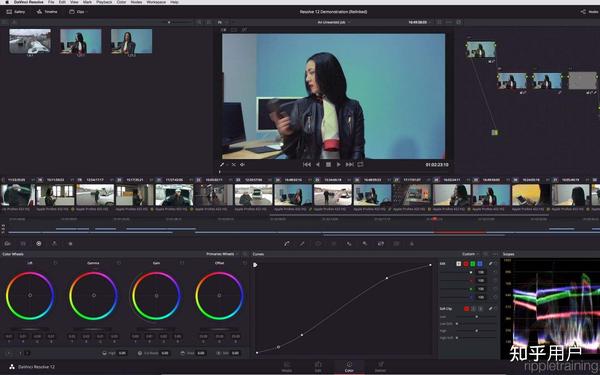Image resolution: width=600 pixels, height=375 pixels.
Task: Toggle the green channel curve button
Action: (473, 264)
